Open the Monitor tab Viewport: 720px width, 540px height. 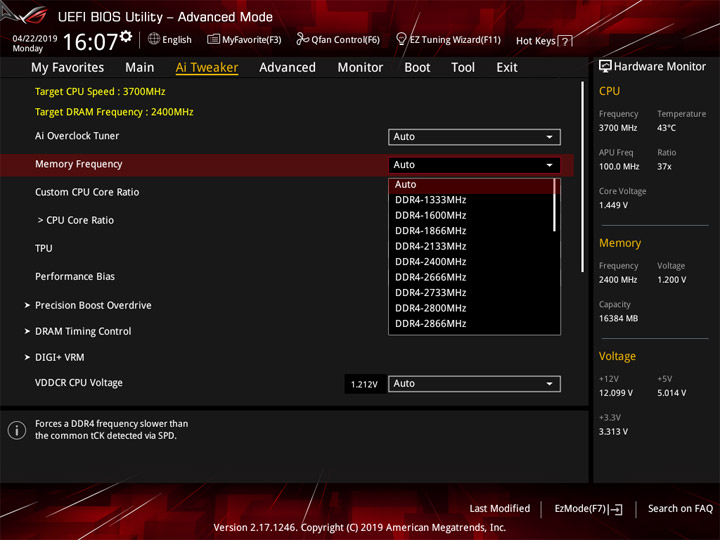360,68
